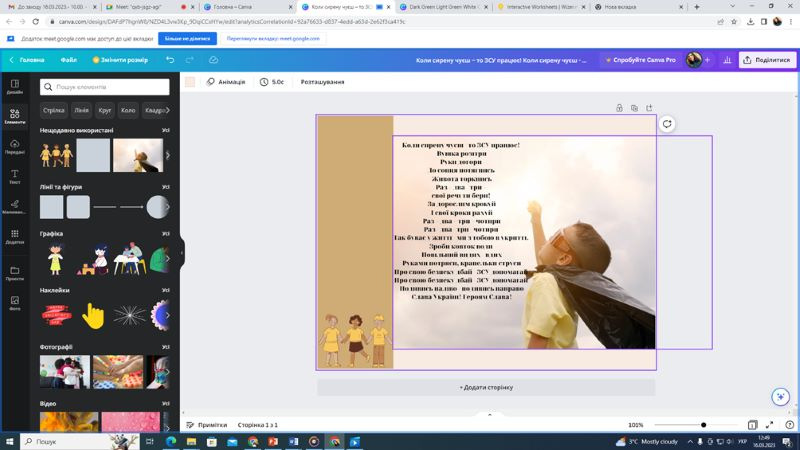Show more stickers with arrow
The width and height of the screenshot is (800, 450).
click(x=167, y=315)
